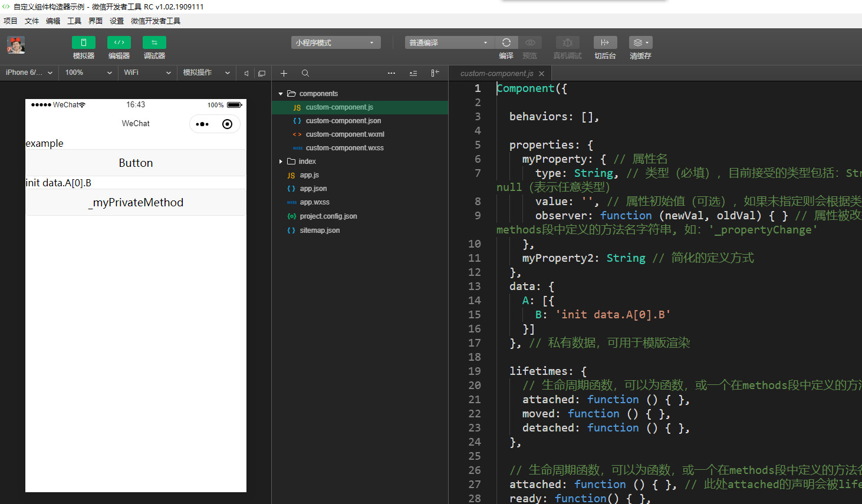Open the clear cache (清缓存) dropdown
Viewport: 862px width, 504px height.
coord(640,42)
